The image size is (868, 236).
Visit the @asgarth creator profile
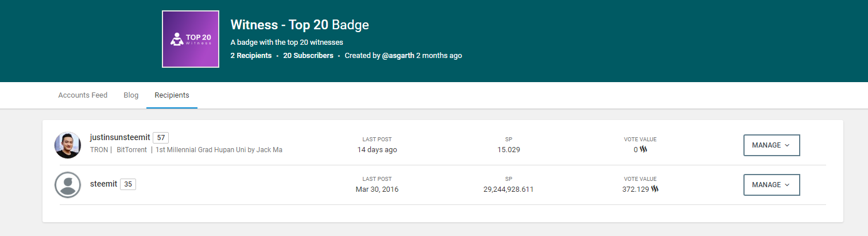pyautogui.click(x=398, y=56)
